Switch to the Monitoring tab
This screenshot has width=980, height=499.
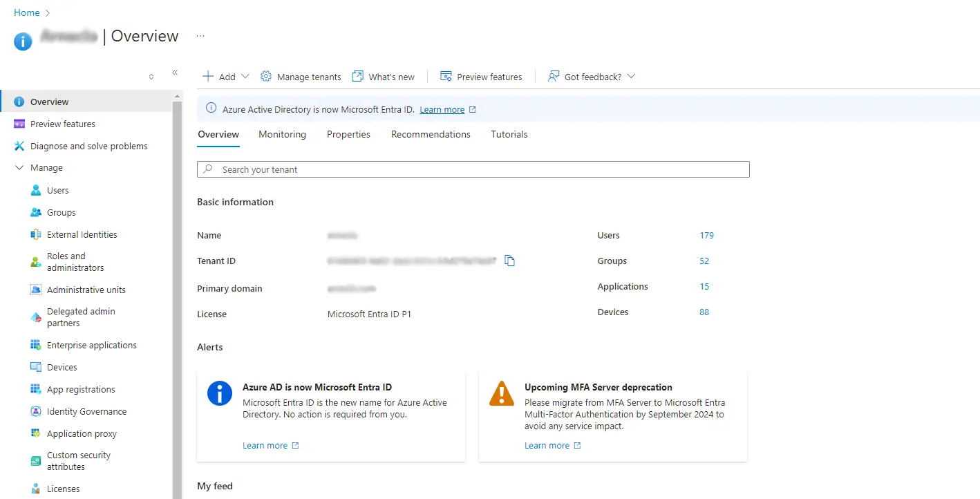[x=282, y=134]
